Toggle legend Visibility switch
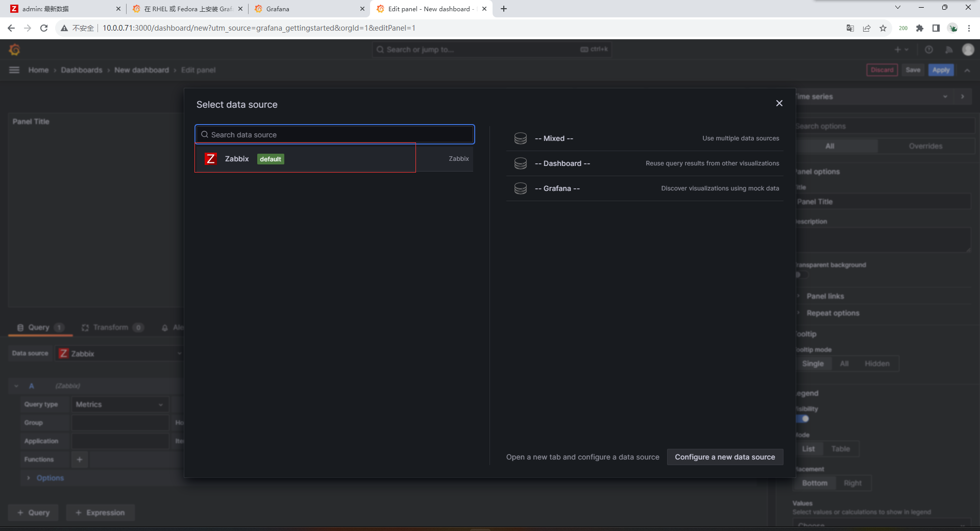 click(802, 419)
